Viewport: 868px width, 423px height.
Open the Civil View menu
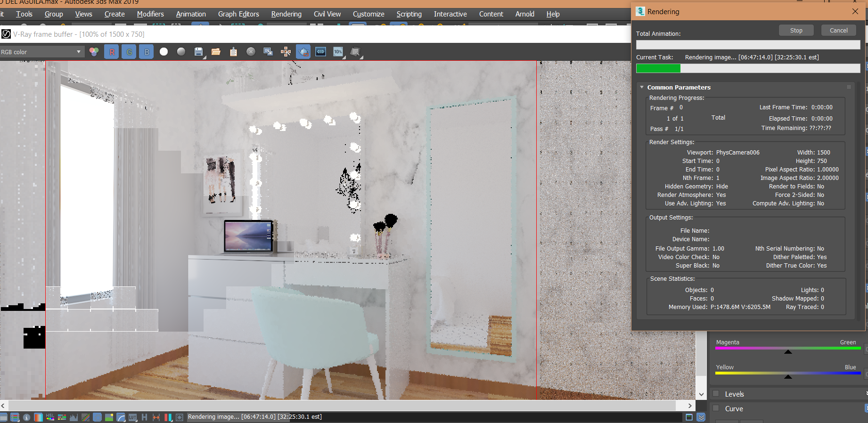tap(327, 14)
